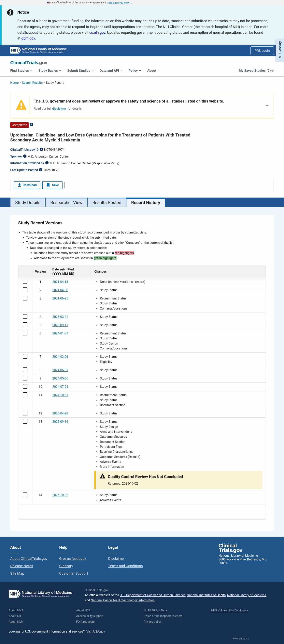
Task: Click info icon beside Last Update Posted
Action: click(x=40, y=170)
